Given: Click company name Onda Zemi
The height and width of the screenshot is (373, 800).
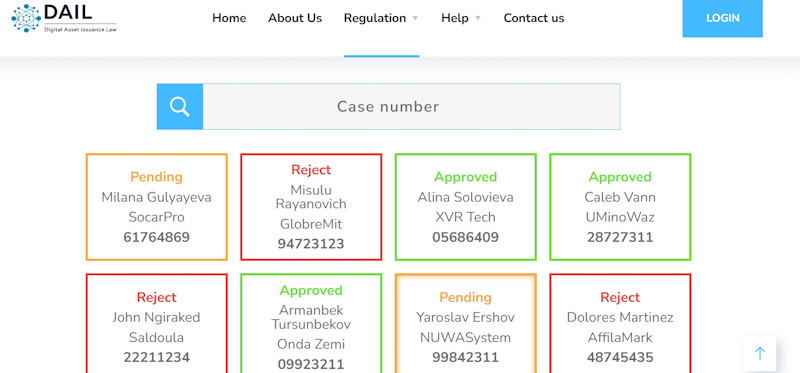Looking at the screenshot, I should coord(311,344).
